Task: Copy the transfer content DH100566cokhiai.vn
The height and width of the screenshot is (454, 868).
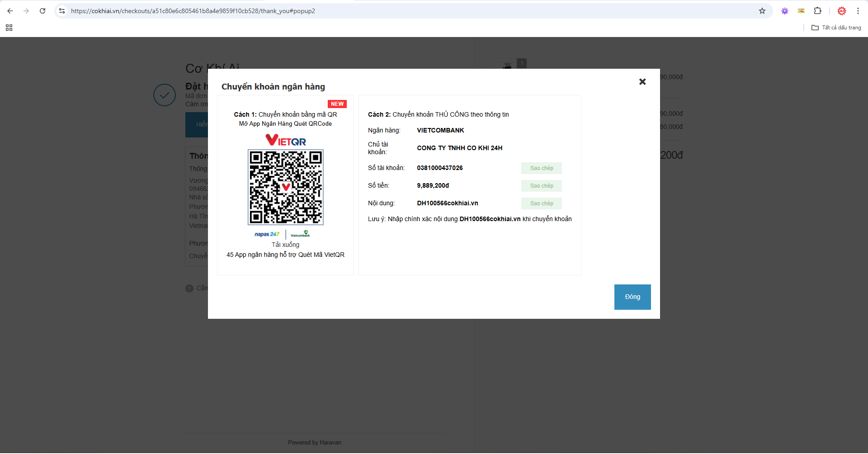Action: [x=542, y=203]
